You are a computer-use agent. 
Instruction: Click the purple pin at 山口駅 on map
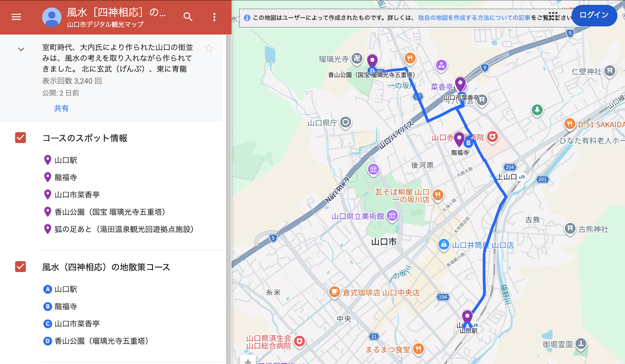(x=467, y=316)
